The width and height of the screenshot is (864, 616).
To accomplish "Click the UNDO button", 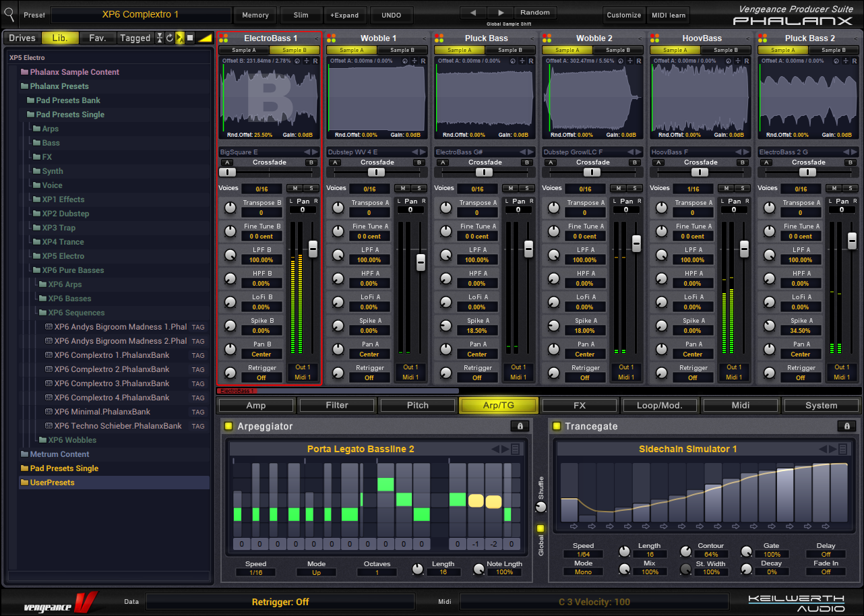I will pos(391,15).
